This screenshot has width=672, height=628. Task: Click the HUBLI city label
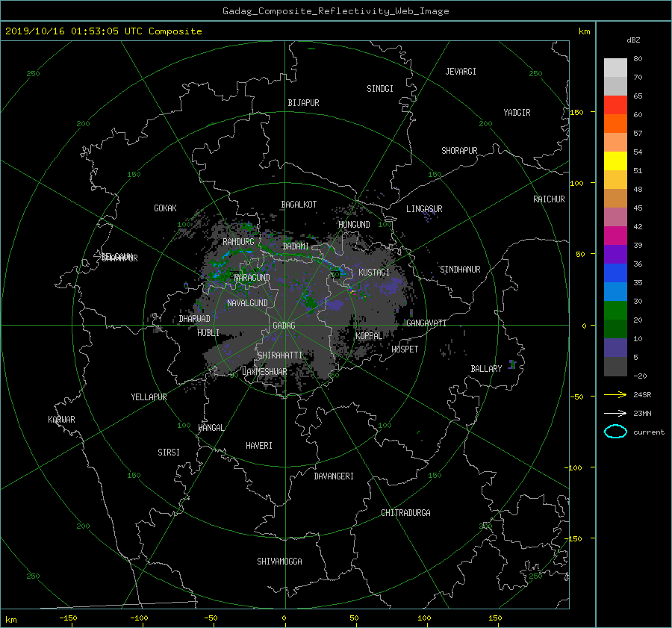pyautogui.click(x=208, y=333)
